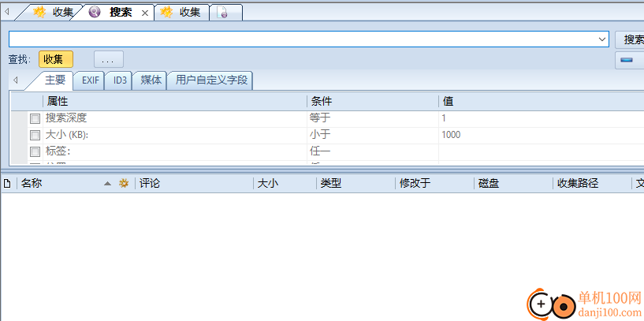Select the ID3 criteria tab
644x321 pixels.
(x=120, y=80)
